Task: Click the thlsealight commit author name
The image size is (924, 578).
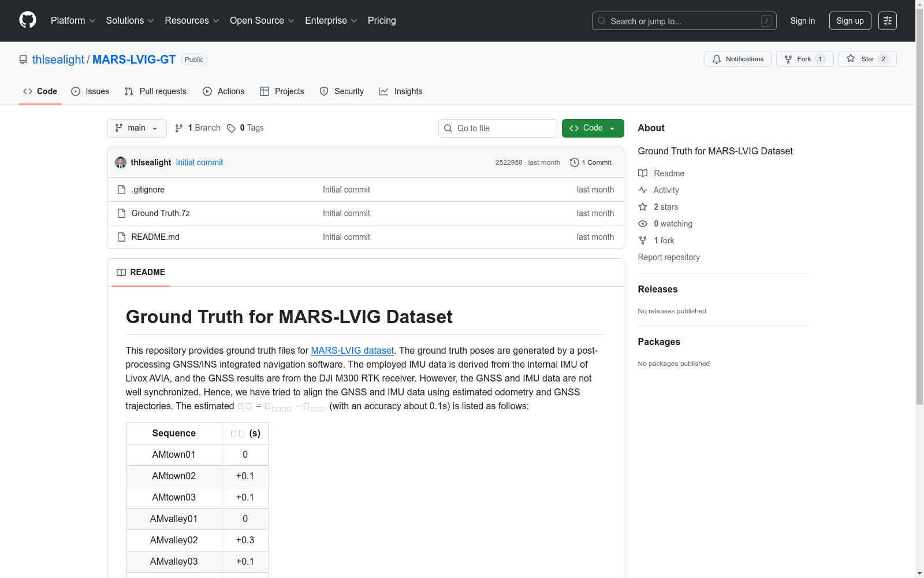Action: coord(151,162)
